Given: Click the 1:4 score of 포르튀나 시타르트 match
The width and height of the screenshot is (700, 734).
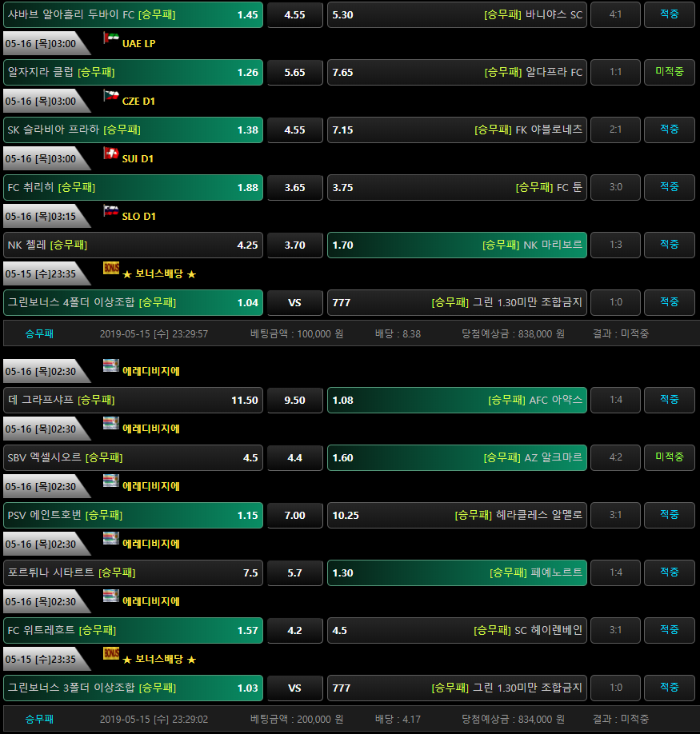Looking at the screenshot, I should pyautogui.click(x=615, y=572).
